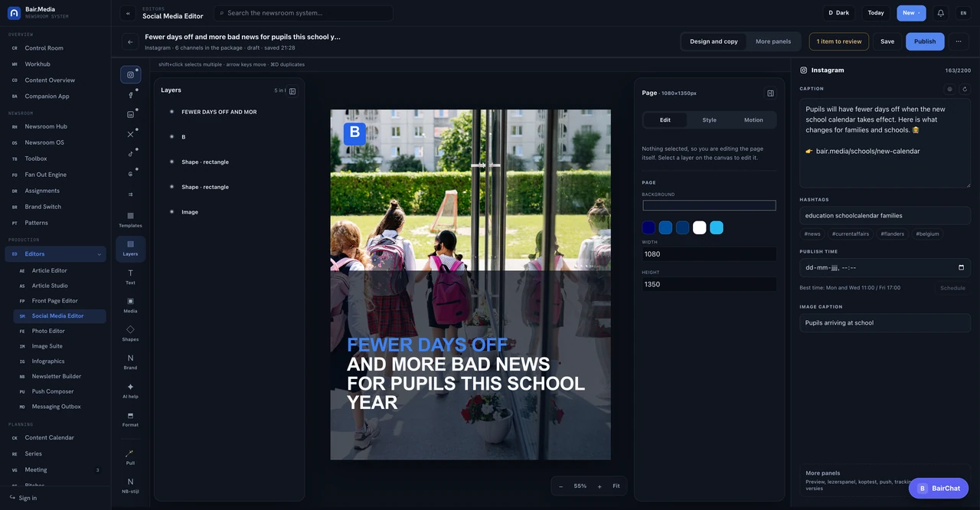Open the Text tool
This screenshot has width=980, height=510.
click(x=130, y=277)
